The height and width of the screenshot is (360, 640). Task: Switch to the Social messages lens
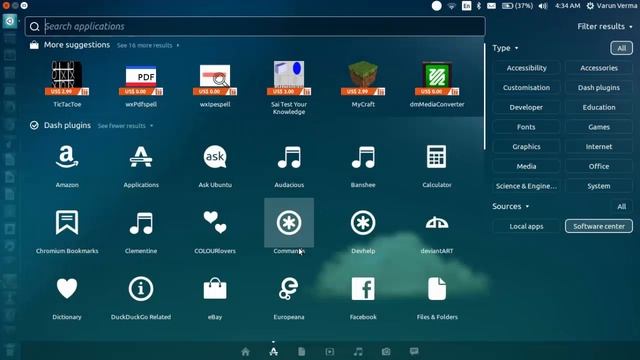coord(414,351)
